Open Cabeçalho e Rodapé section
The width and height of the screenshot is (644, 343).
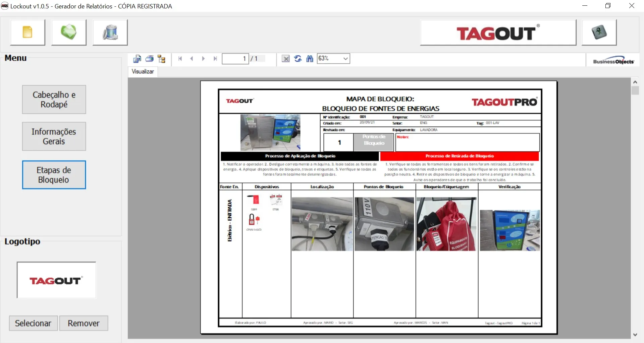(x=54, y=100)
